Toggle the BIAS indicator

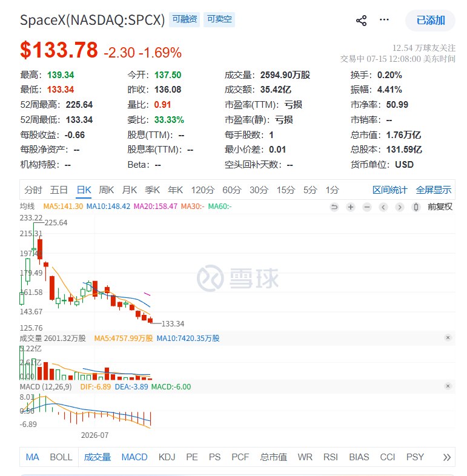(x=359, y=457)
